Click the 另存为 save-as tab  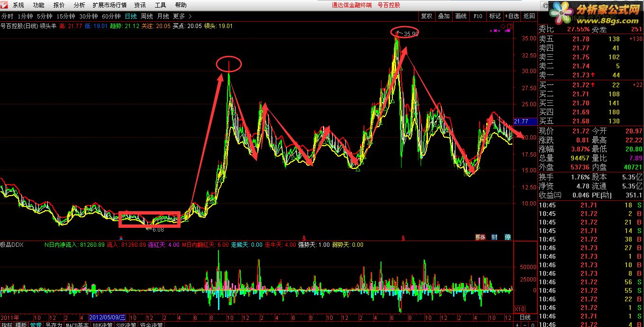click(54, 325)
